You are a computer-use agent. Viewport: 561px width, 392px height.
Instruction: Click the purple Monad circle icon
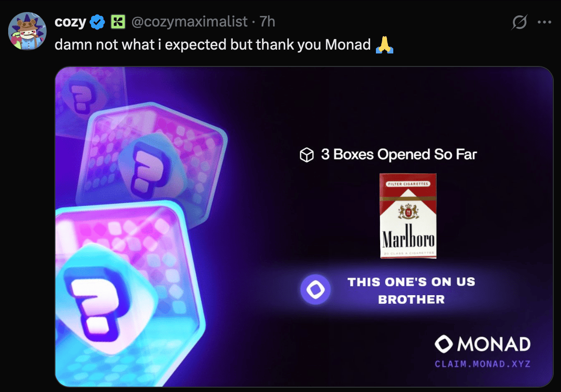(x=315, y=289)
